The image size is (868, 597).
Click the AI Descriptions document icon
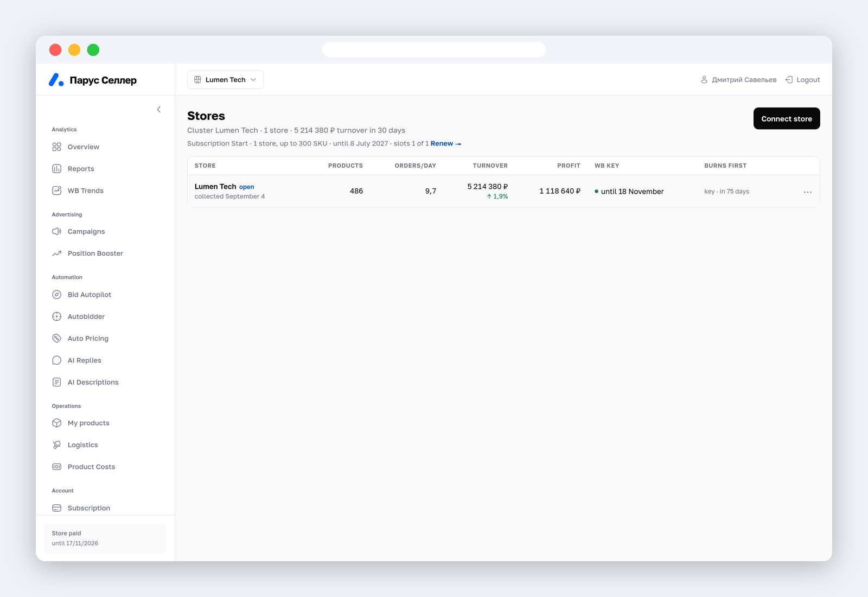point(56,382)
